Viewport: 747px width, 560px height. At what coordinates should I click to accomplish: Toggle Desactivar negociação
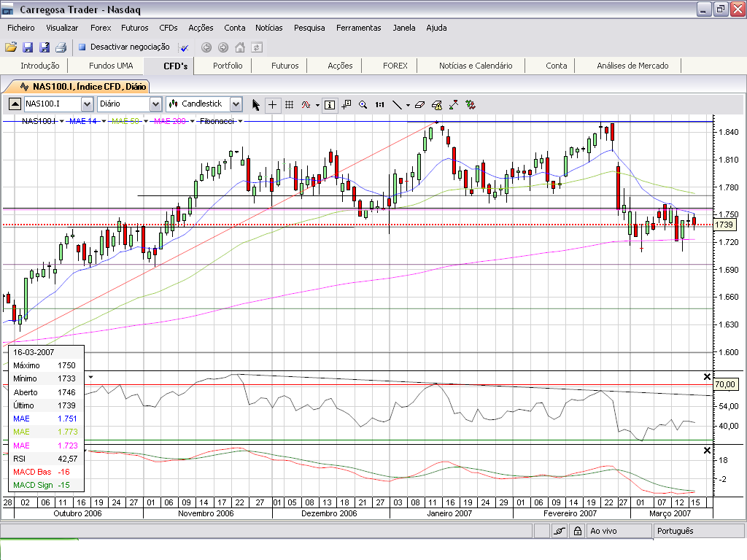coord(124,47)
